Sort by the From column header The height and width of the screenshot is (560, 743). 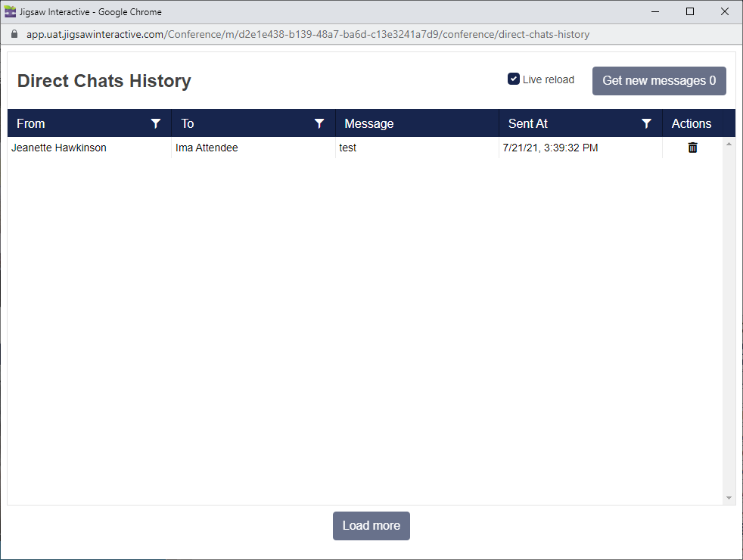[x=31, y=123]
